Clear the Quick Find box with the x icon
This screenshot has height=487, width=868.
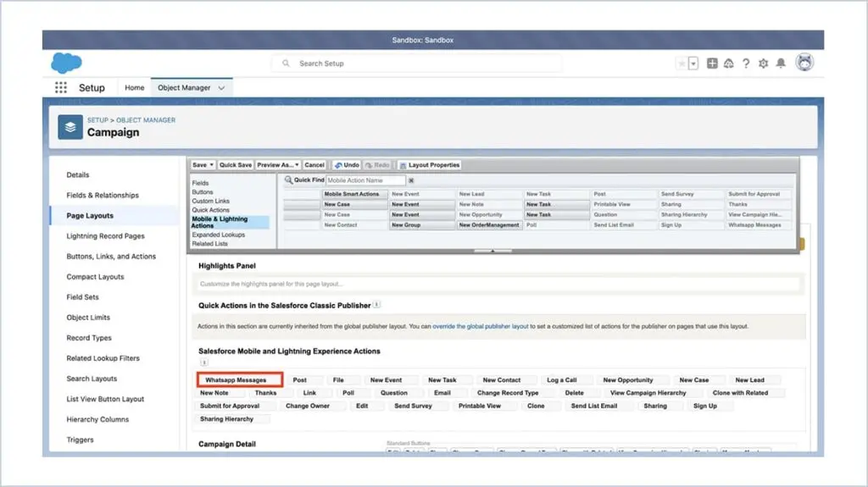pyautogui.click(x=411, y=180)
